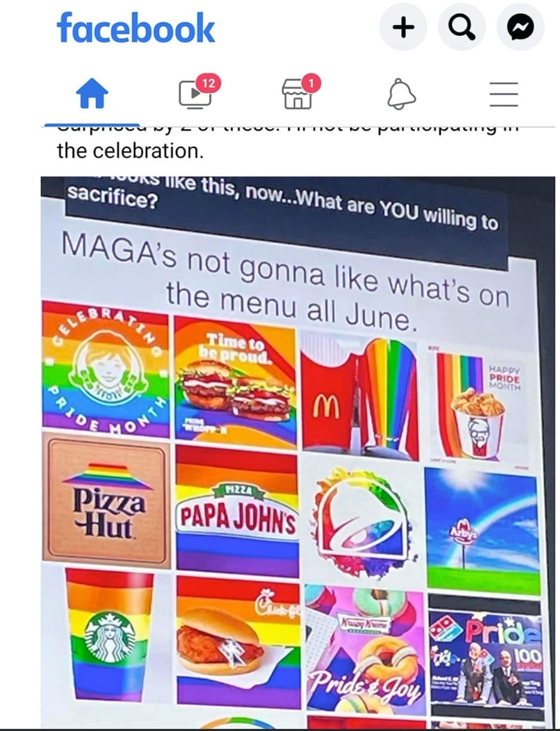560x731 pixels.
Task: Click the facebook logo
Action: coord(136,29)
